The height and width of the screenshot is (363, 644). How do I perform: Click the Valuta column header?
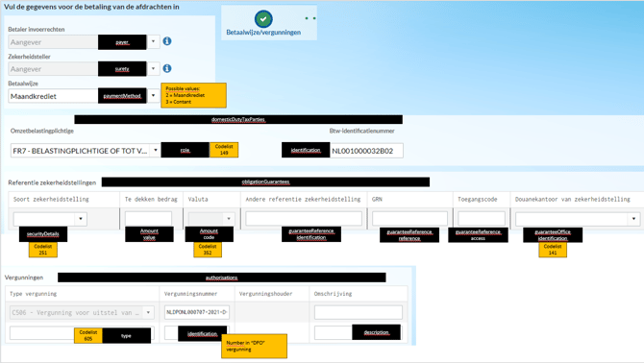198,200
